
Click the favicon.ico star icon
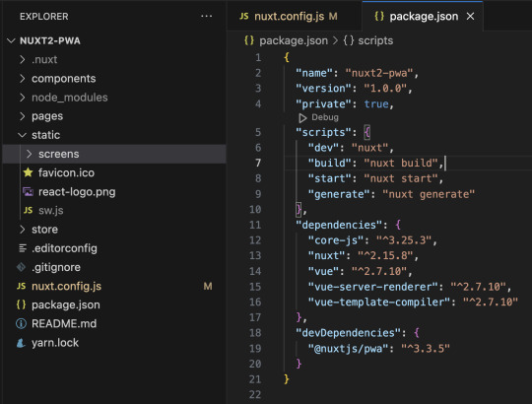point(28,172)
